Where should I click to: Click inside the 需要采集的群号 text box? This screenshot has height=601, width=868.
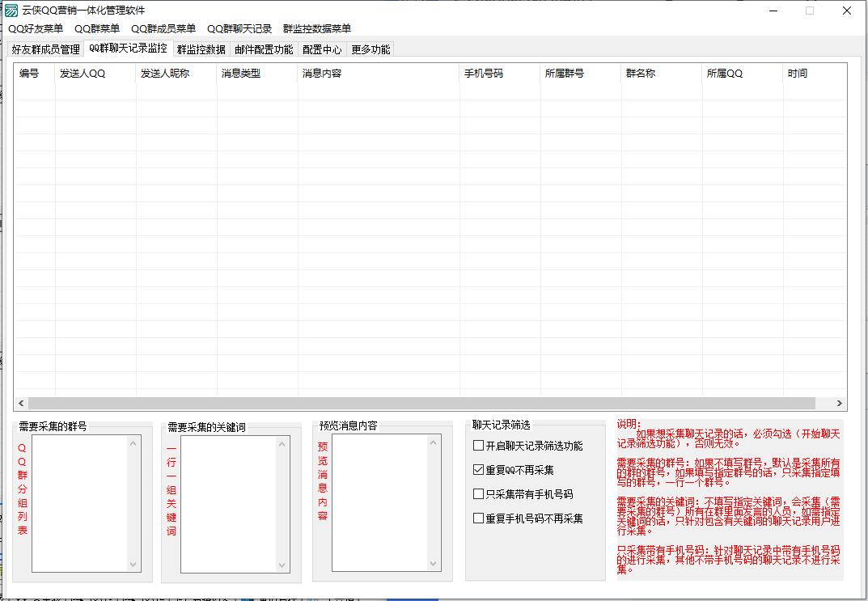click(x=80, y=503)
